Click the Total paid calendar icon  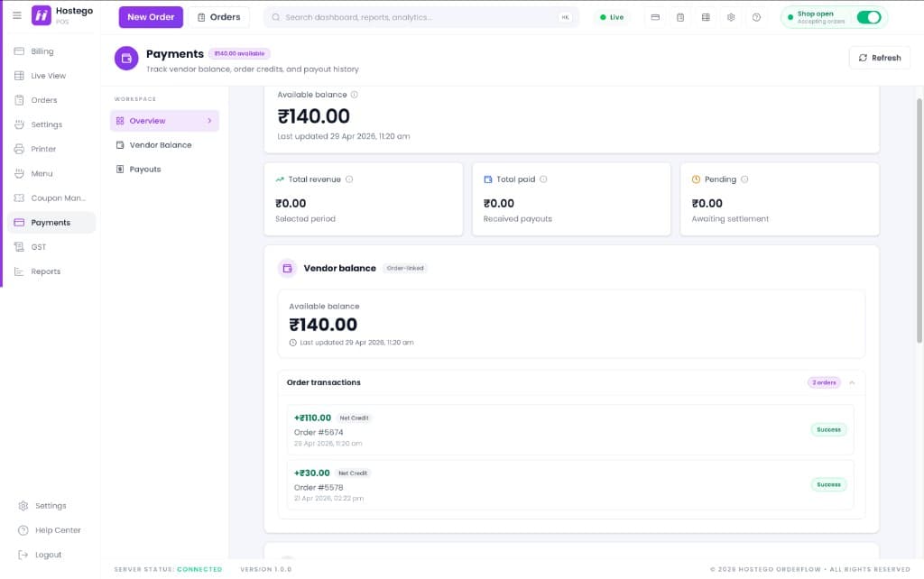click(x=488, y=179)
